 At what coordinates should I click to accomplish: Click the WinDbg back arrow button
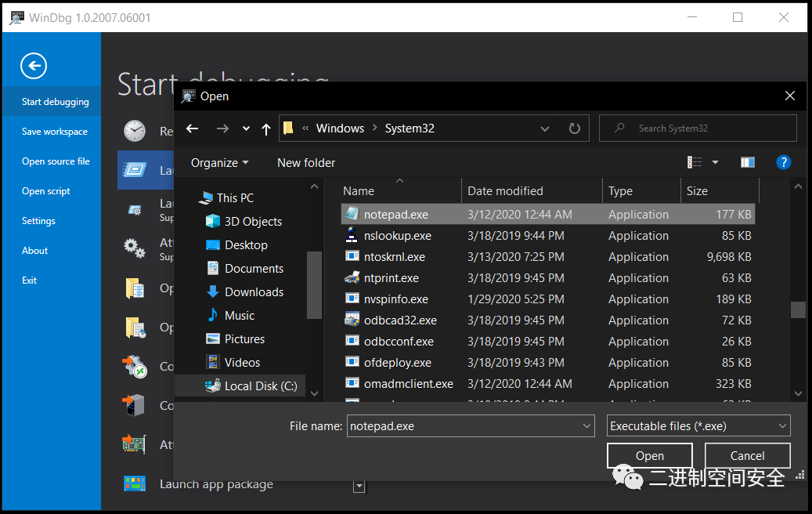coord(34,66)
